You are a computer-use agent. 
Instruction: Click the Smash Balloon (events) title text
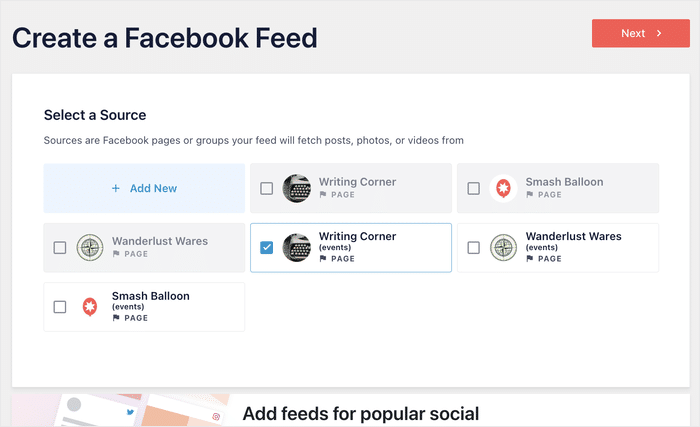pyautogui.click(x=150, y=296)
